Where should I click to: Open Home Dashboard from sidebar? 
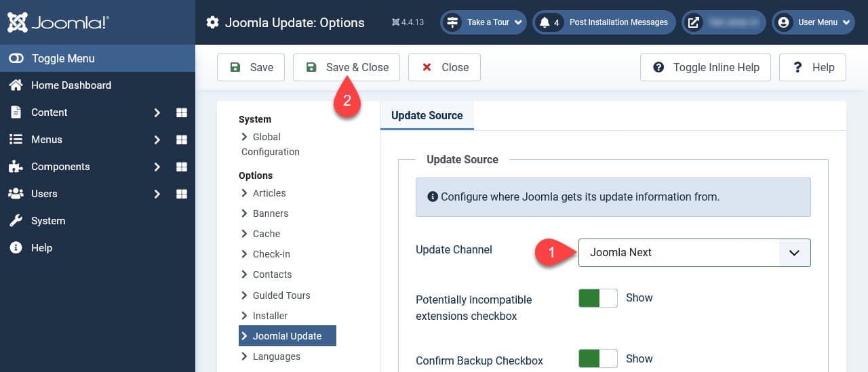71,85
